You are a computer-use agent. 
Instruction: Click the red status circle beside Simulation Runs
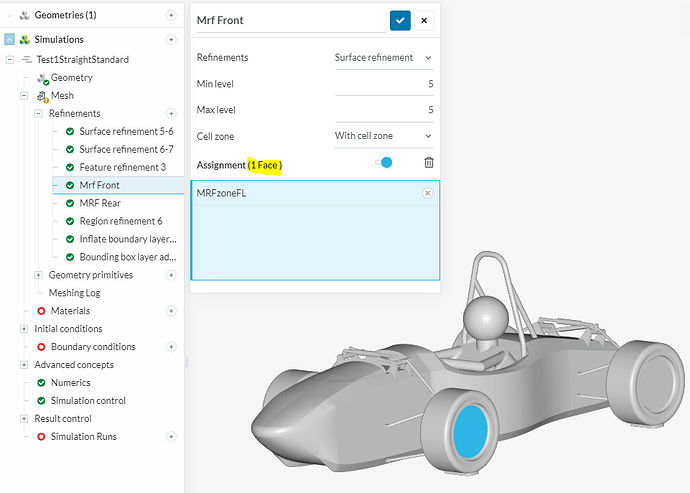pos(41,437)
